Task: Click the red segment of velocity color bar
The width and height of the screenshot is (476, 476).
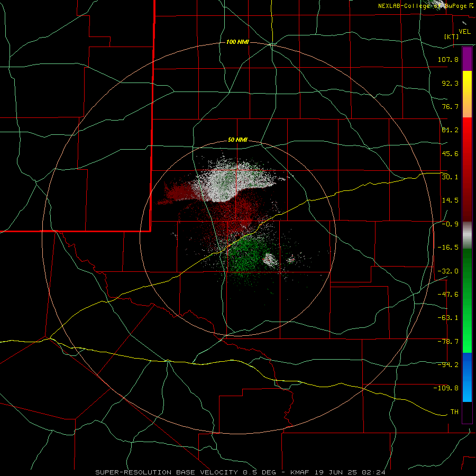Action: [x=467, y=169]
